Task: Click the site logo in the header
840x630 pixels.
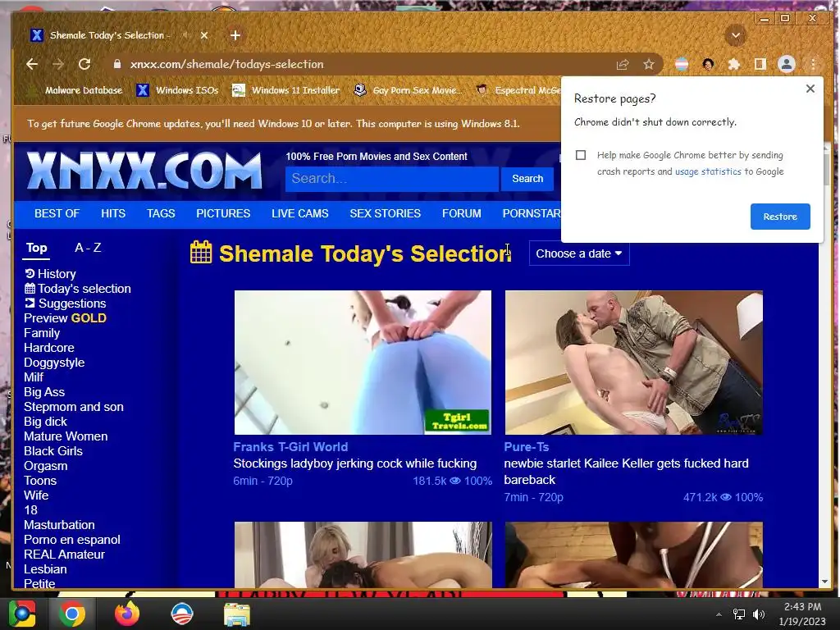Action: pos(144,171)
